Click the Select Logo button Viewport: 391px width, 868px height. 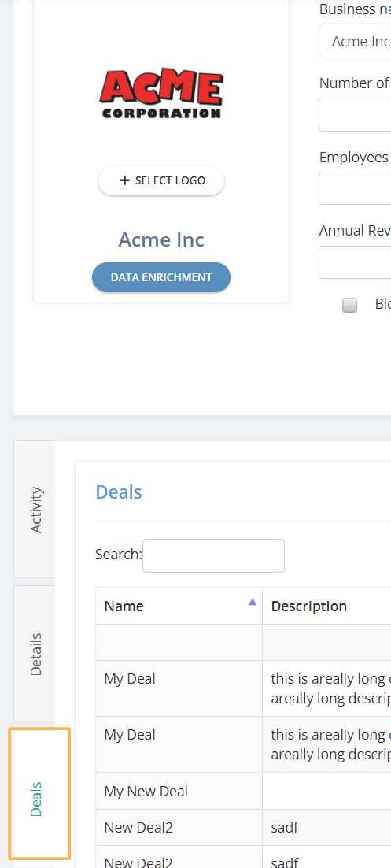tap(161, 180)
